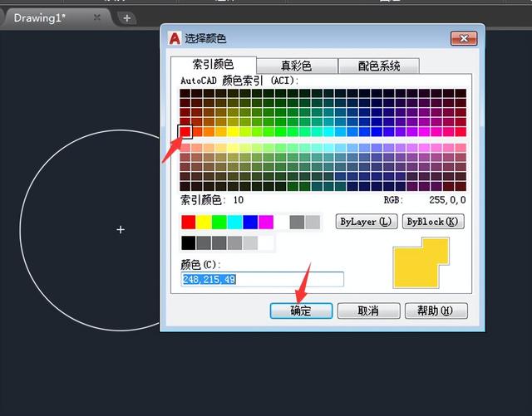Open a new drawing tab with plus

[127, 18]
